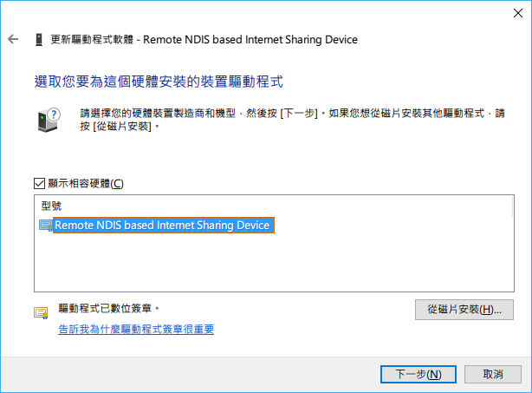Cancel with the 取消 button
Image resolution: width=532 pixels, height=393 pixels.
tap(493, 374)
